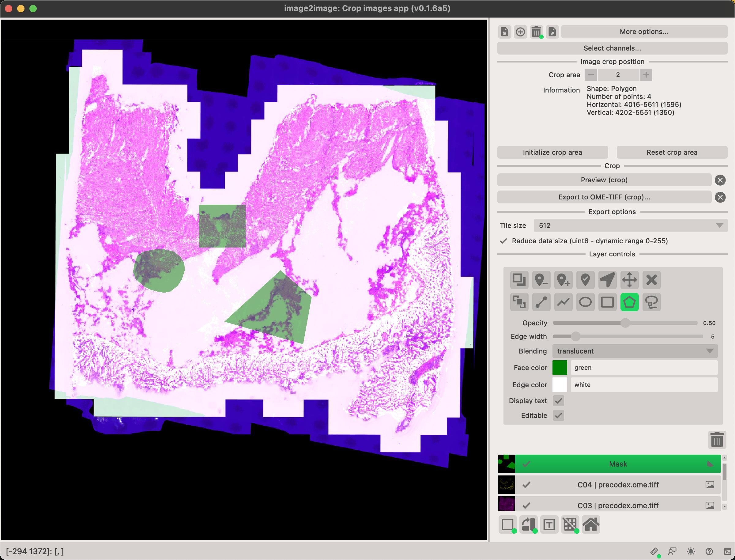The width and height of the screenshot is (735, 560).
Task: Click the home reset view icon
Action: pos(591,524)
